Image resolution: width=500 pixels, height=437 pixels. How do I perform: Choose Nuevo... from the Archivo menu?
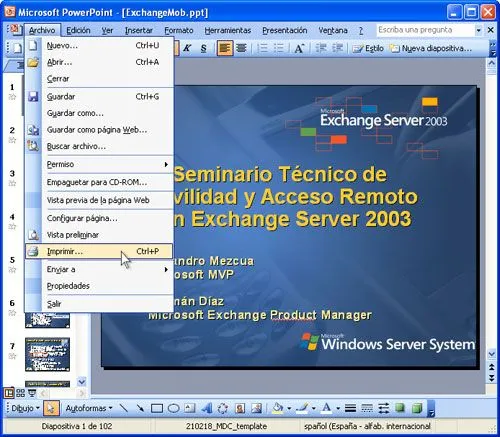pyautogui.click(x=99, y=46)
